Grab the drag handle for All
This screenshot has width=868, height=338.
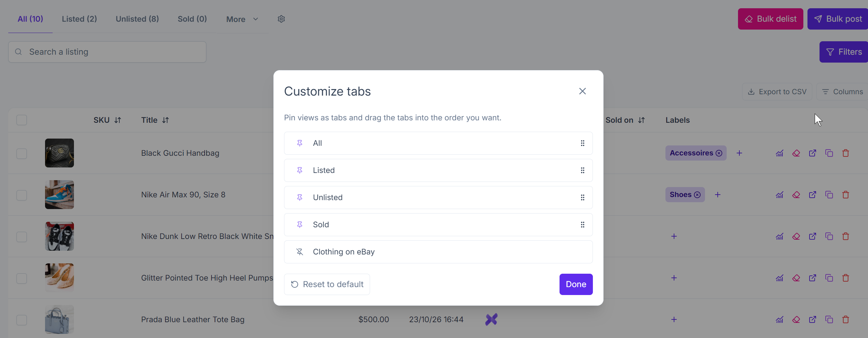click(x=583, y=143)
